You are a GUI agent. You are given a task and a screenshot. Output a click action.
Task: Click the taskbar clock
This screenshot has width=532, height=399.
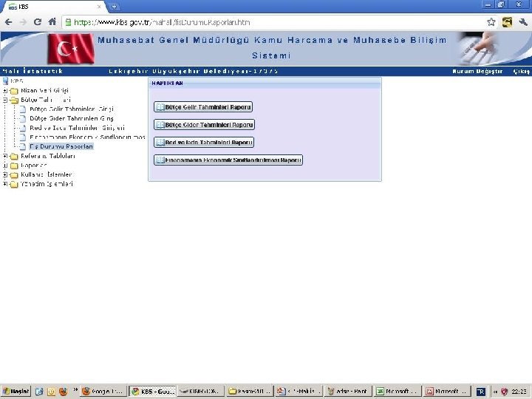point(519,392)
